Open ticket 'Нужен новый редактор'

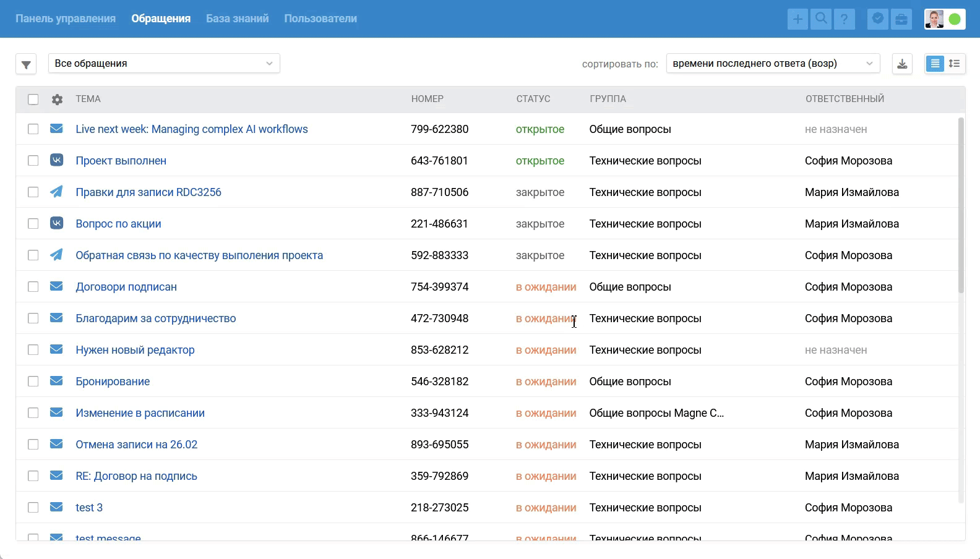tap(135, 350)
